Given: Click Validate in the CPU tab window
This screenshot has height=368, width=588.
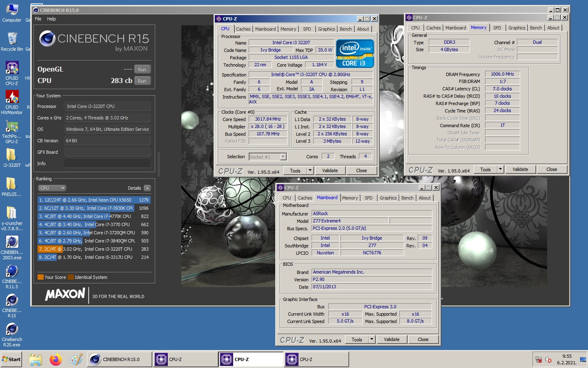Looking at the screenshot, I should 330,171.
